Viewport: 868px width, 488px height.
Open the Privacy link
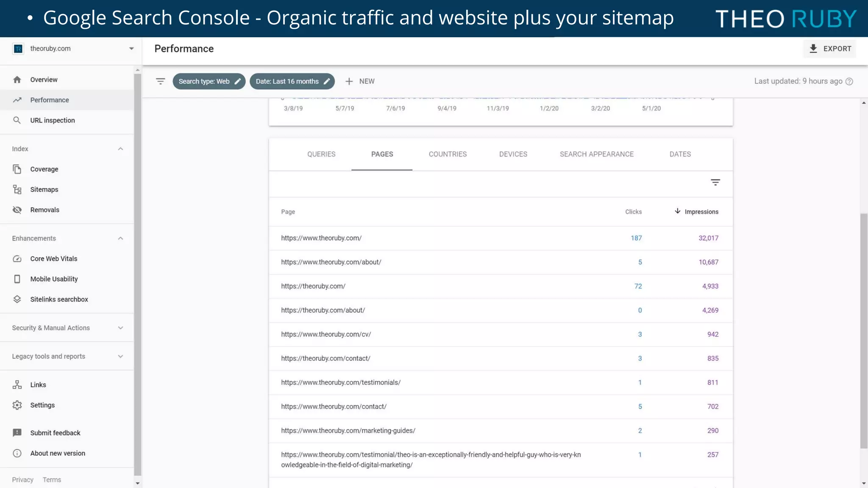[x=22, y=480]
